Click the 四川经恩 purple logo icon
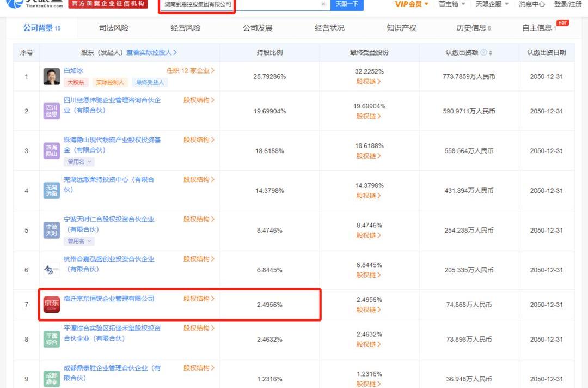 click(51, 111)
